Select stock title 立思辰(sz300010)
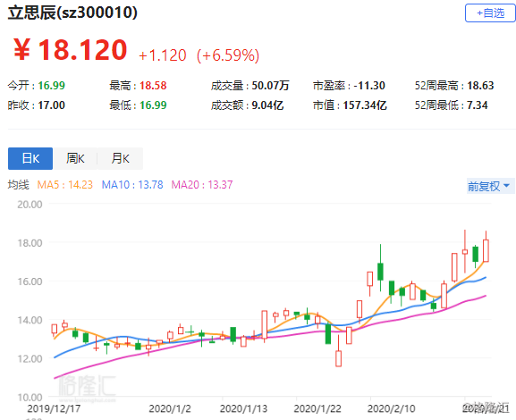This screenshot has height=420, width=516. coord(72,13)
